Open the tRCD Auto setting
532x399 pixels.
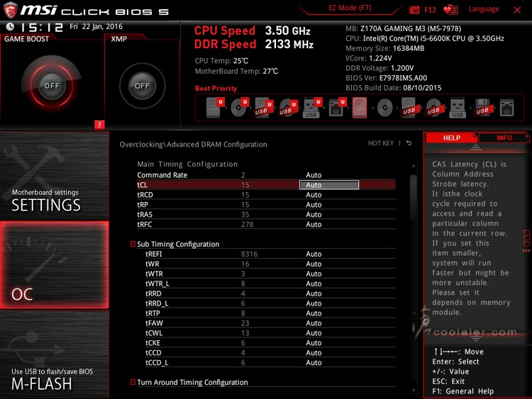point(314,195)
